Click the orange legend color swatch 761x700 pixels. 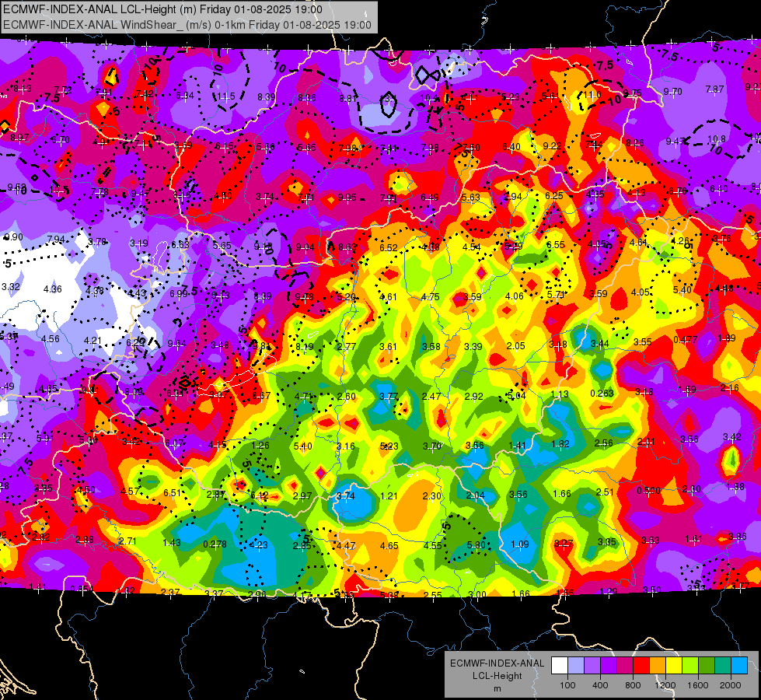click(x=658, y=666)
